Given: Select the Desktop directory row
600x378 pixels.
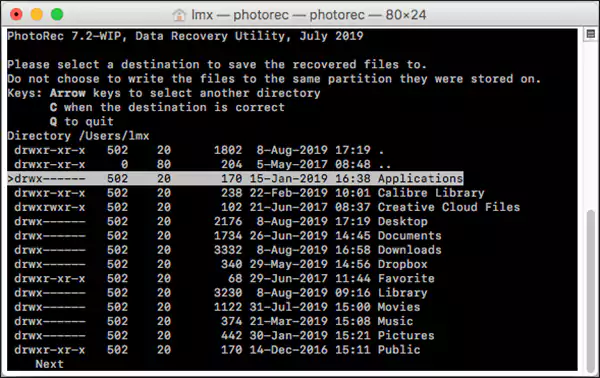Looking at the screenshot, I should (x=221, y=221).
